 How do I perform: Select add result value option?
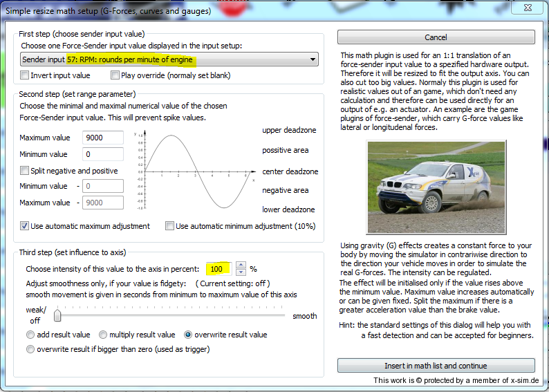(x=31, y=335)
